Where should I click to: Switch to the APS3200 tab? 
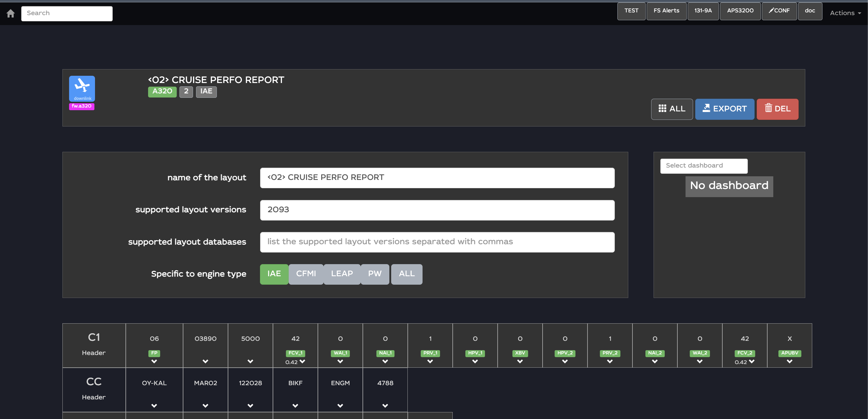[740, 11]
